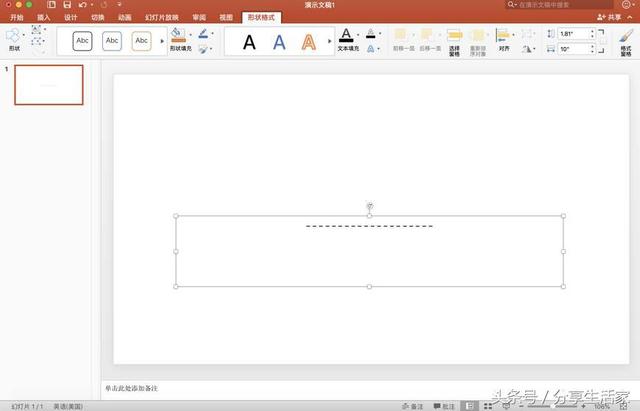Open the shape outline pen dropdown

pos(213,34)
